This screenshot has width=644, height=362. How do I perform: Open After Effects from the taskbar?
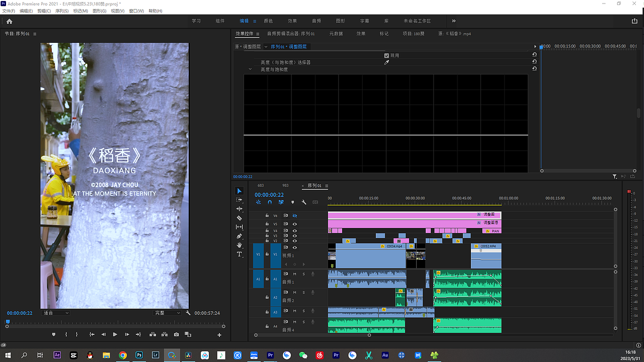click(57, 355)
